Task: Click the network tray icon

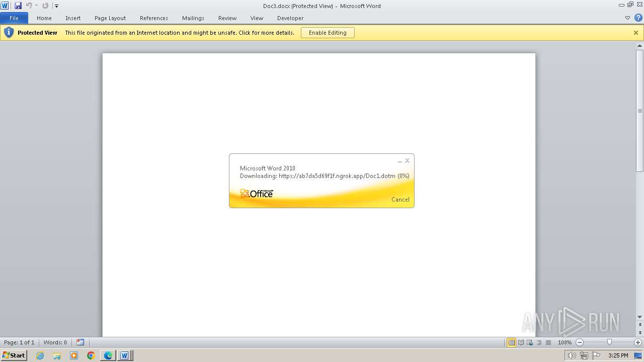Action: point(584,355)
